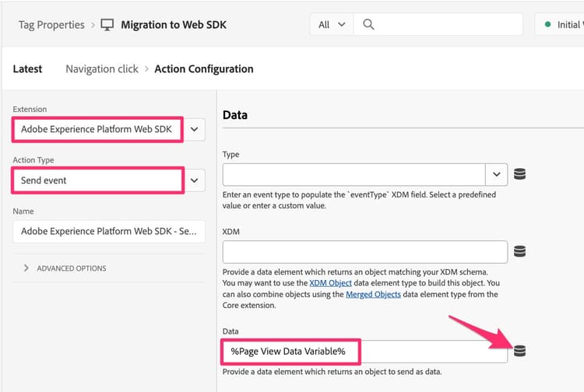The image size is (584, 392).
Task: Click the data element icon beside XDM field
Action: point(520,251)
